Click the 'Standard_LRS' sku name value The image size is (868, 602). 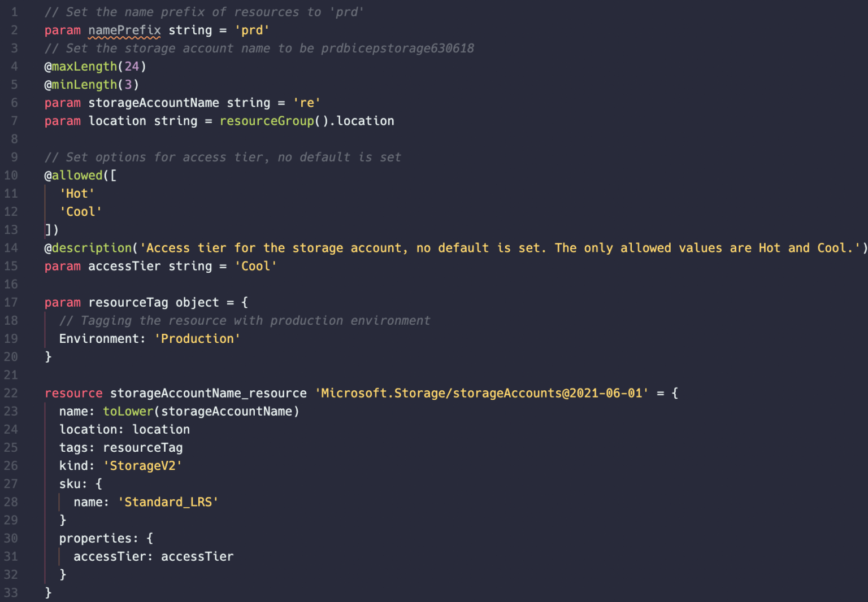pos(168,502)
